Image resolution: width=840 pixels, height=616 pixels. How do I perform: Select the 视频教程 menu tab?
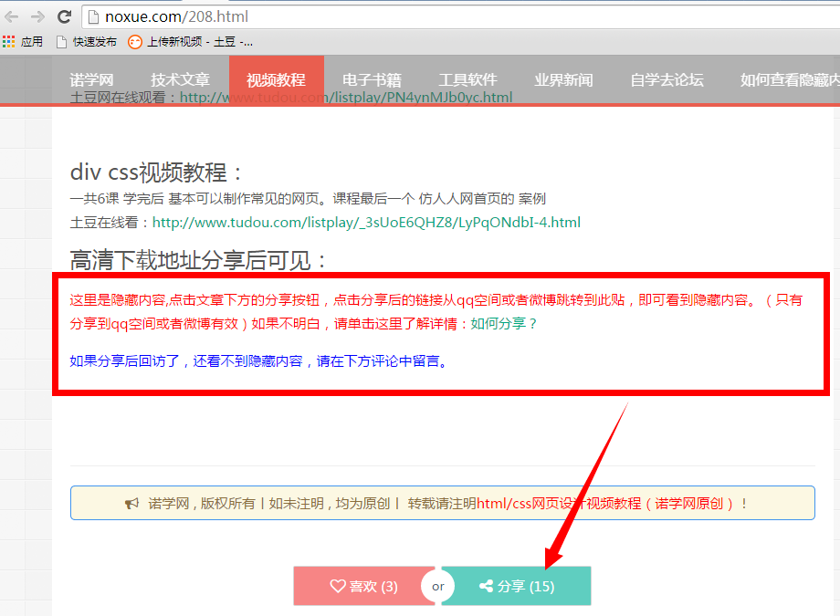277,79
